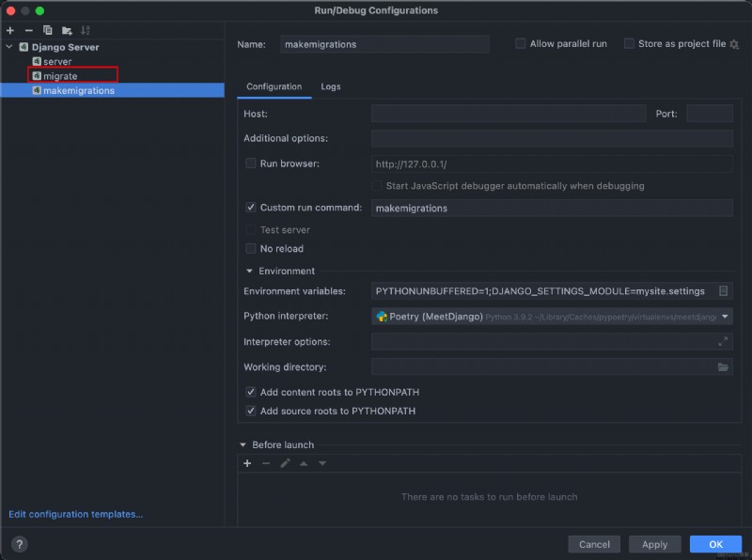Image resolution: width=752 pixels, height=560 pixels.
Task: Click the Run browser URL field
Action: pos(552,164)
